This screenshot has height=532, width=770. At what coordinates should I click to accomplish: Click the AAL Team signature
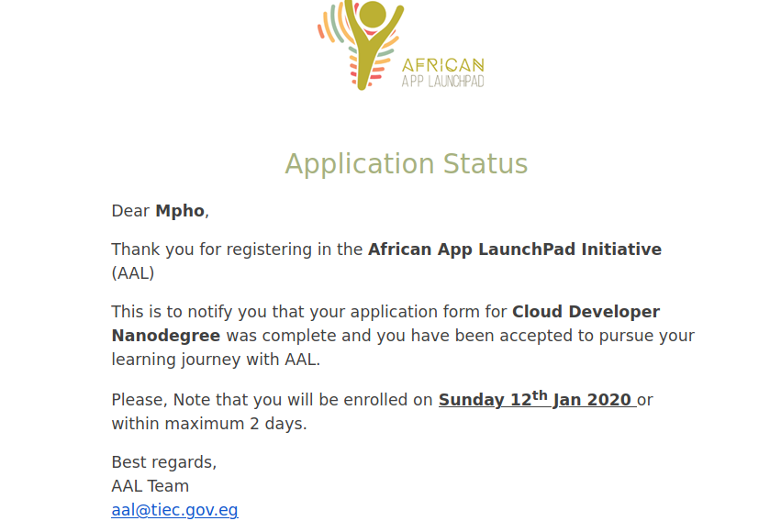(x=151, y=486)
